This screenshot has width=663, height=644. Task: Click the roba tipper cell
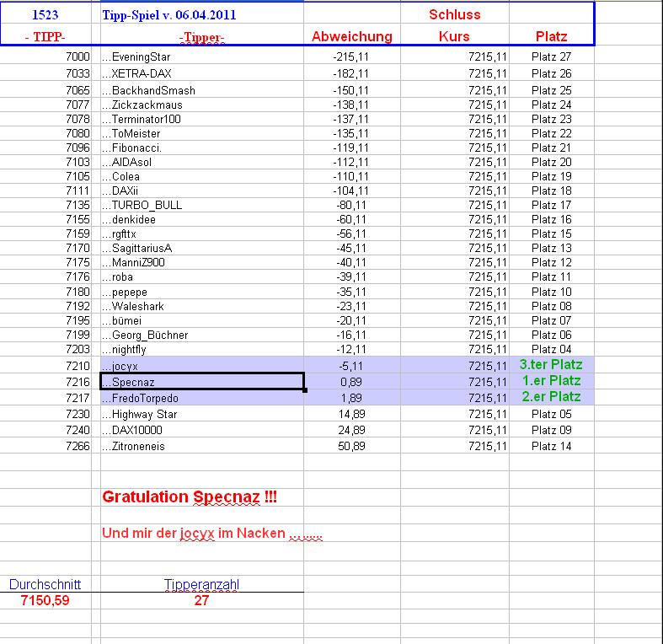pyautogui.click(x=201, y=277)
